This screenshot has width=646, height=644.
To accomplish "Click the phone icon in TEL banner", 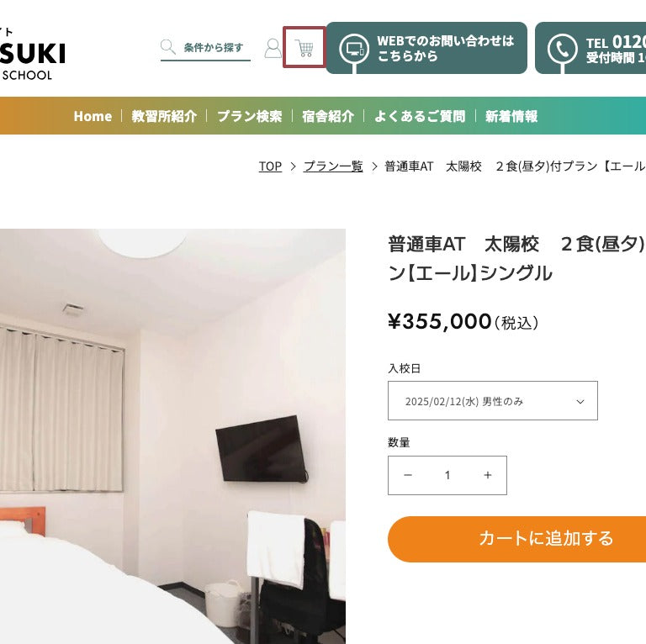I will [x=562, y=49].
